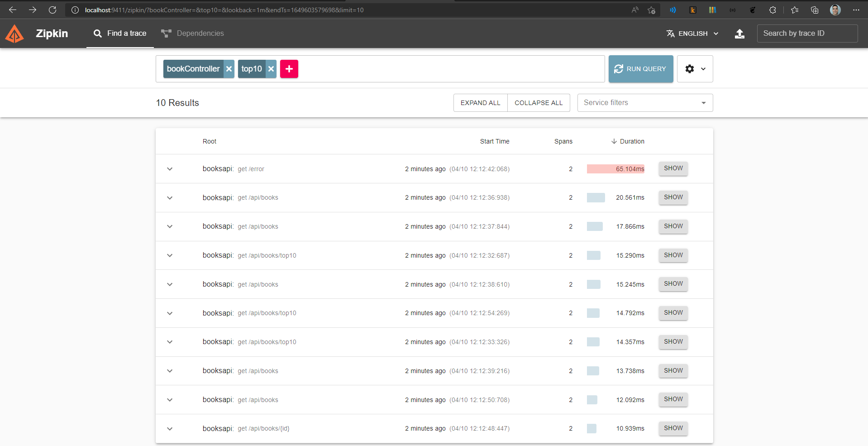Click EXPAND ALL button
Viewport: 868px width, 446px height.
point(481,103)
